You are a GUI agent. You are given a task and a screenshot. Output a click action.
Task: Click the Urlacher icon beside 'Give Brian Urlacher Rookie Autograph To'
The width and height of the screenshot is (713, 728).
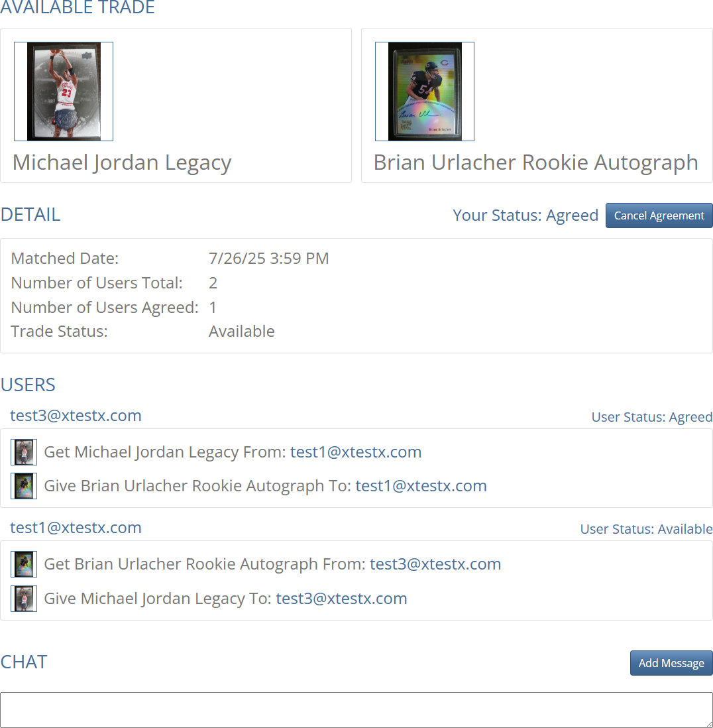(24, 486)
